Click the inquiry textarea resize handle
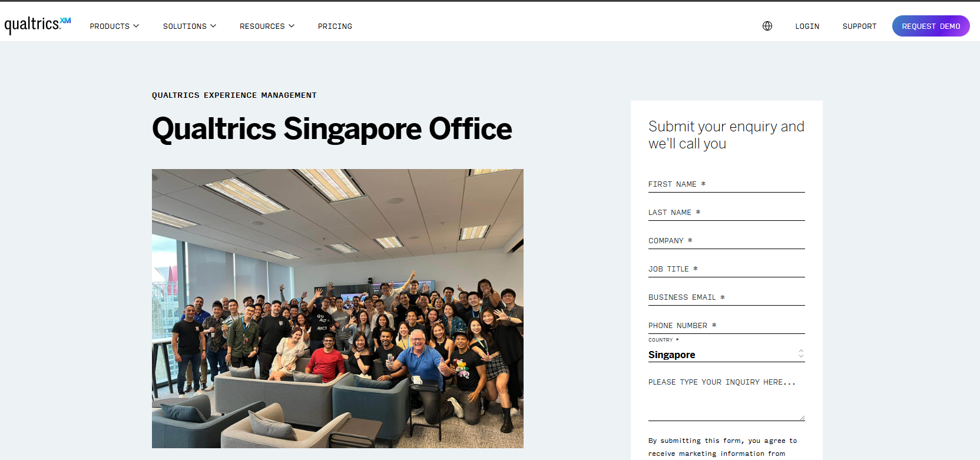Screen dimensions: 980x460 point(802,418)
